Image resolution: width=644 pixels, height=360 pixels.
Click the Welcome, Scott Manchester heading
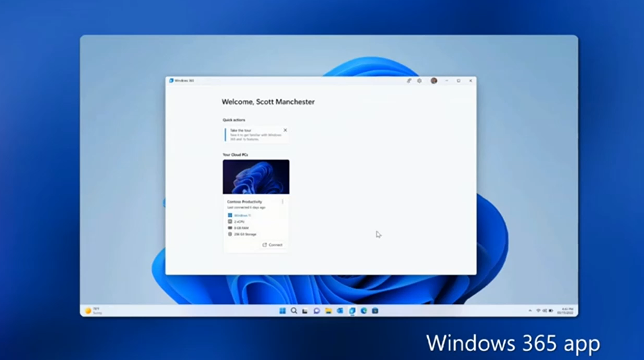coord(268,102)
